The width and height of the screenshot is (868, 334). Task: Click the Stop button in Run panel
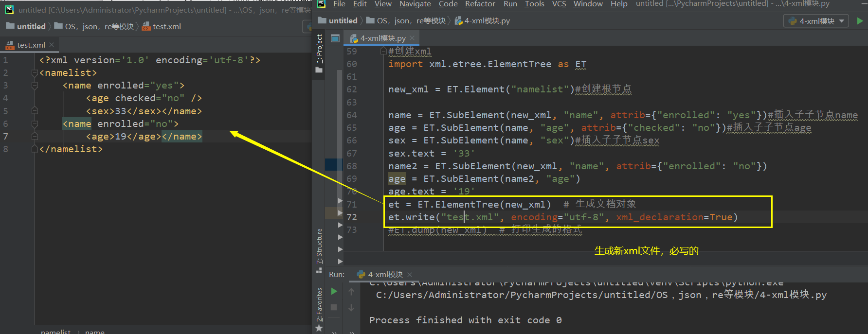[334, 307]
